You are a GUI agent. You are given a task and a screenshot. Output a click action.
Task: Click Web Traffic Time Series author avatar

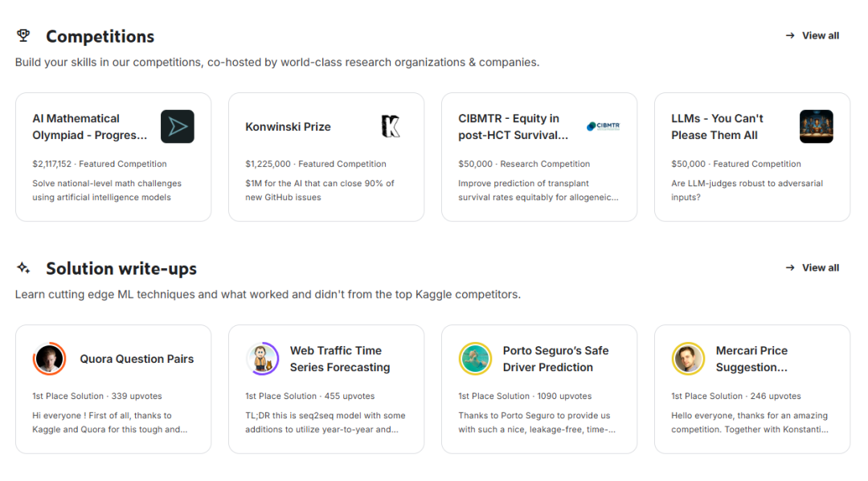[262, 359]
